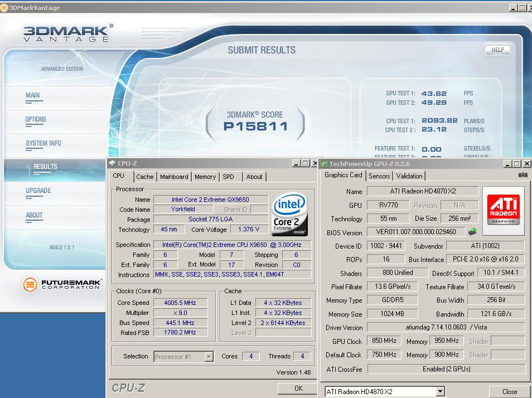Click the OK button in CPU-Z
532x398 pixels.
pyautogui.click(x=298, y=389)
